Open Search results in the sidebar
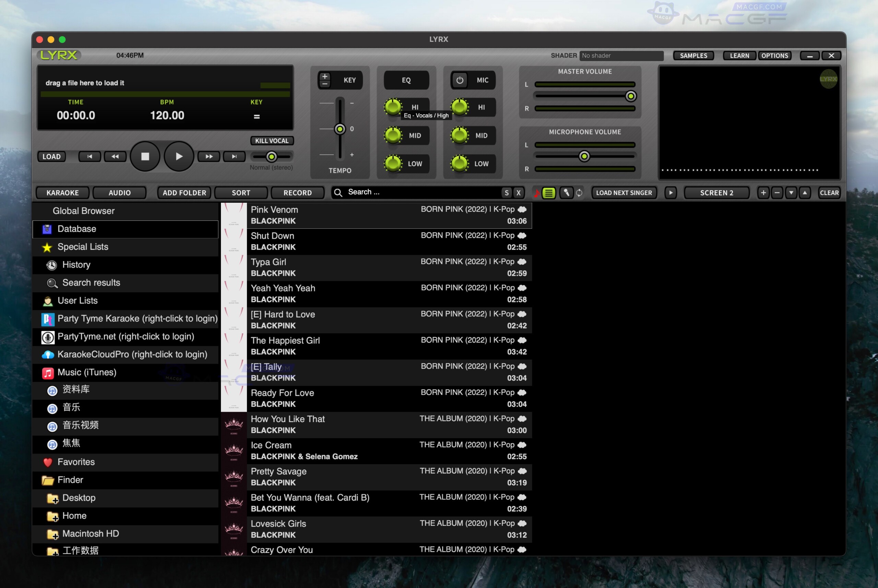This screenshot has height=588, width=878. [x=91, y=283]
